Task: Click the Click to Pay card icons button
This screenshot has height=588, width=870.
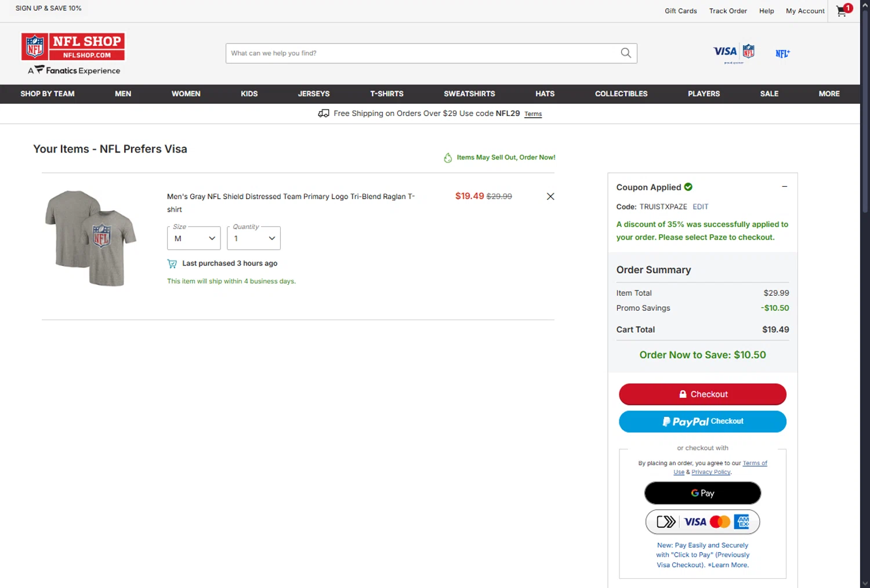Action: [702, 522]
